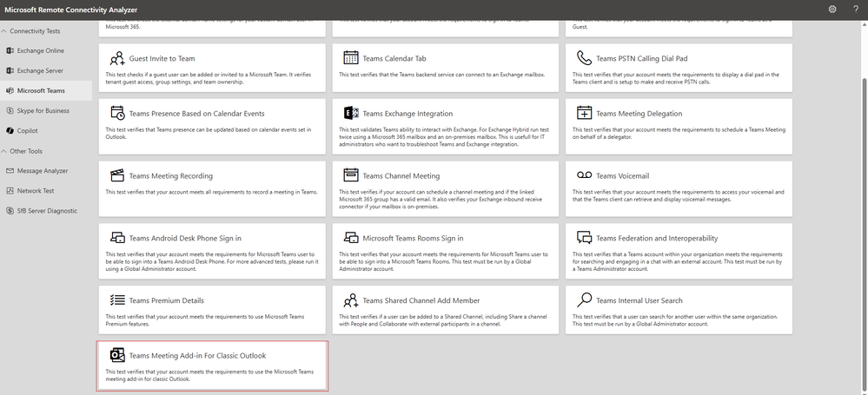This screenshot has width=868, height=395.
Task: Click the Teams Exchange Integration icon
Action: 351,114
